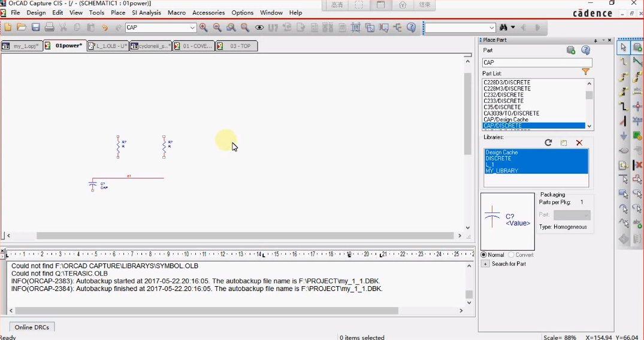Viewport: 644px width, 340px height.
Task: Switch to the 03 - TOP tab
Action: pos(236,46)
